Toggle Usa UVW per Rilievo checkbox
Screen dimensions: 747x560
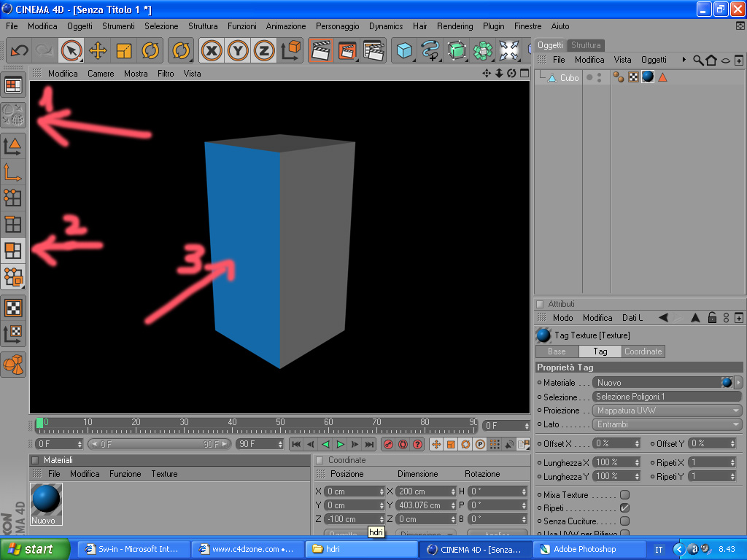click(624, 533)
